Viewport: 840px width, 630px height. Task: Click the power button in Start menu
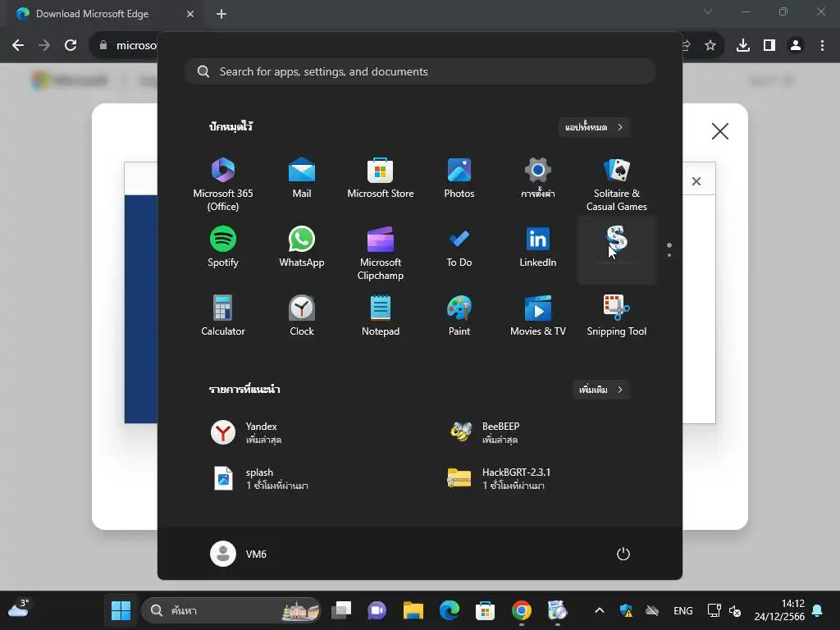623,554
